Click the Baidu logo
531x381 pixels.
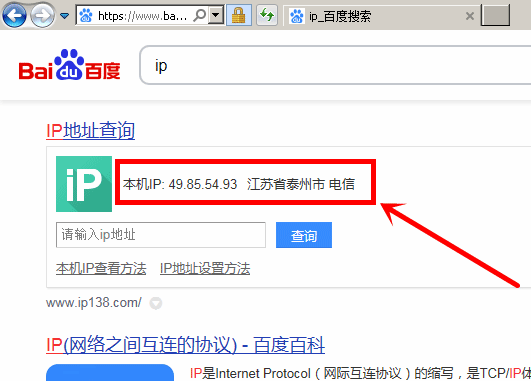(x=70, y=65)
